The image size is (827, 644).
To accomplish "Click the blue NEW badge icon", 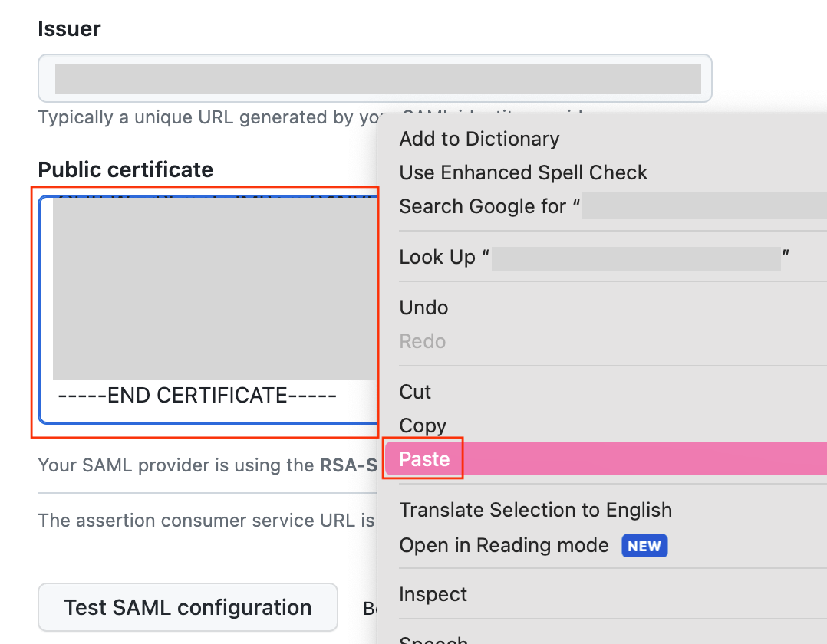I will (644, 546).
